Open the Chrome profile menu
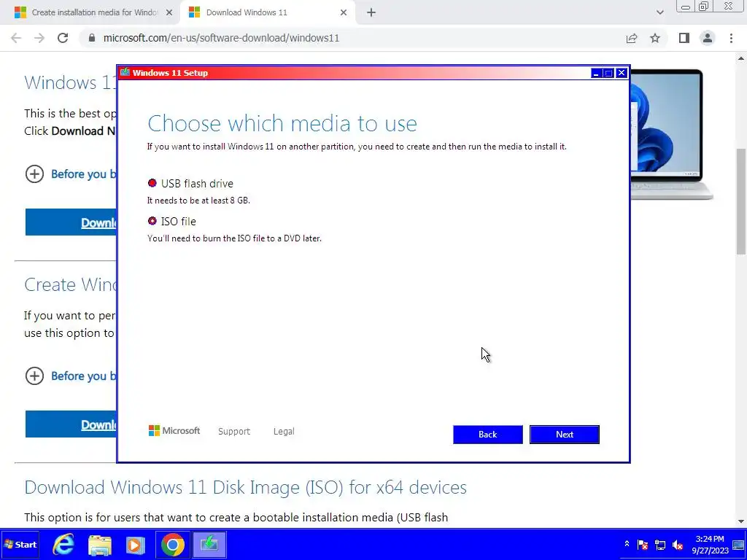747x560 pixels. click(708, 38)
